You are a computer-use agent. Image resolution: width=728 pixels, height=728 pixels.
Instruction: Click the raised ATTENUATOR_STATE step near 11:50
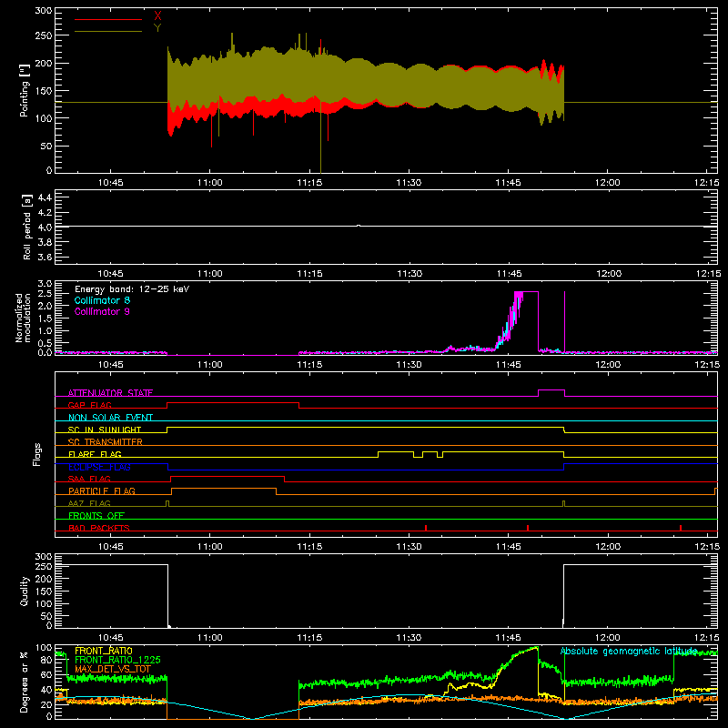click(x=551, y=390)
